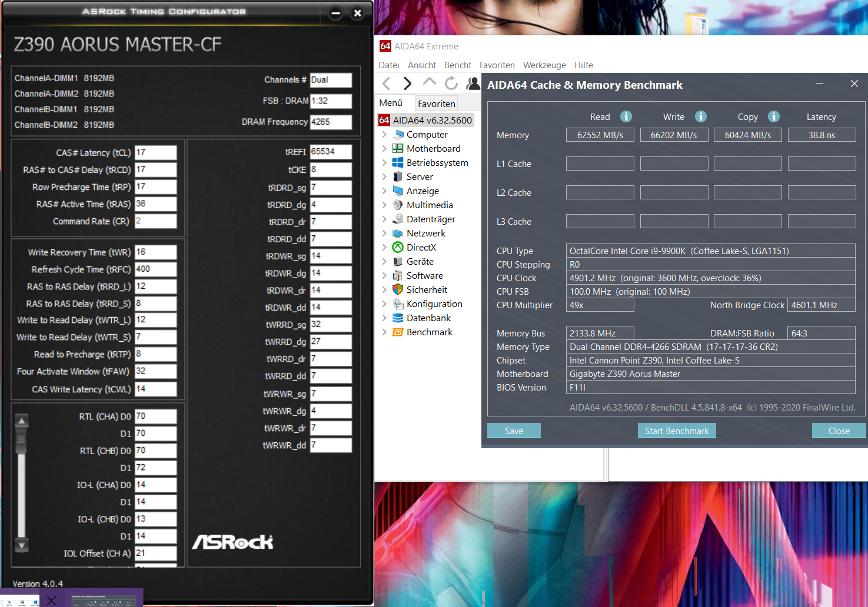Viewport: 868px width, 607px height.
Task: Expand the Motherboard tree node chevron
Action: point(384,148)
